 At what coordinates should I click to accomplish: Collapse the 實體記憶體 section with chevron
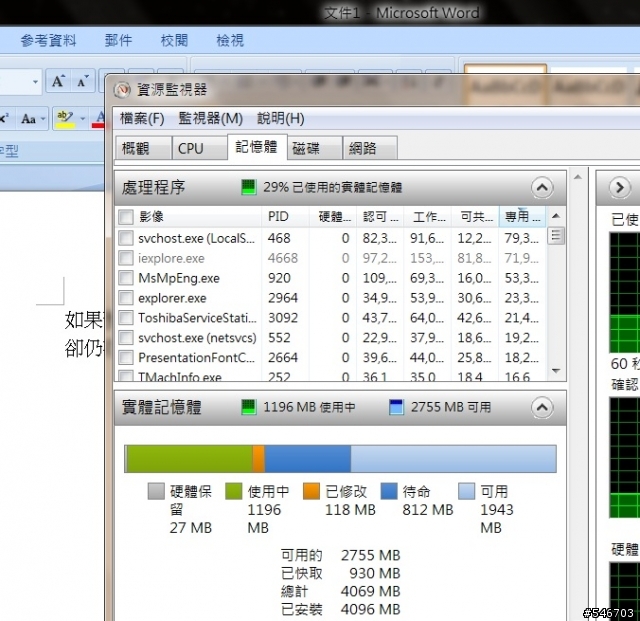[542, 407]
